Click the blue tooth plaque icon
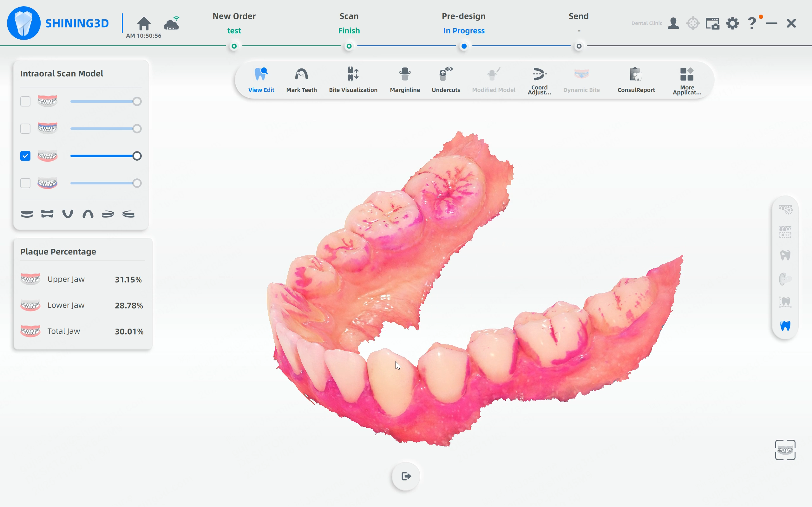 tap(785, 326)
